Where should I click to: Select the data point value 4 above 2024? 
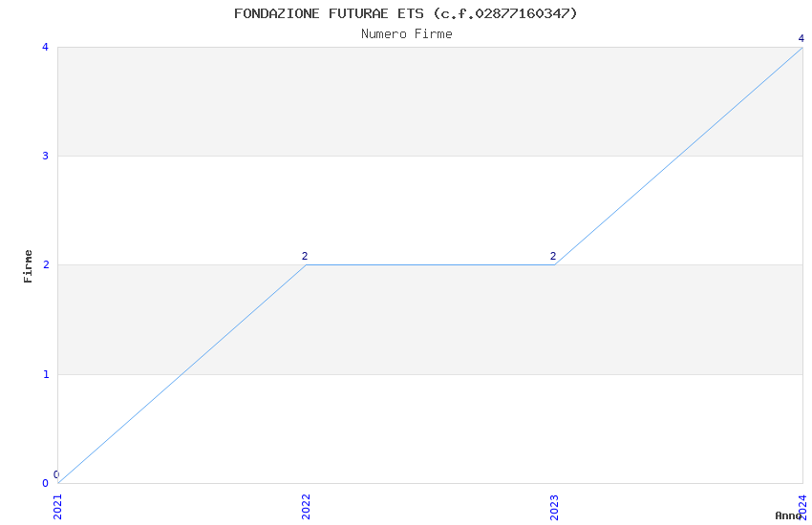[x=801, y=38]
